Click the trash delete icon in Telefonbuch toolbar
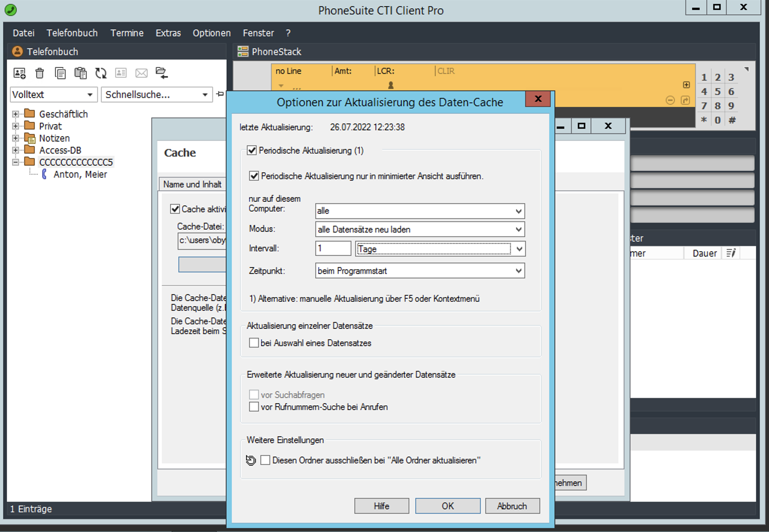 40,73
